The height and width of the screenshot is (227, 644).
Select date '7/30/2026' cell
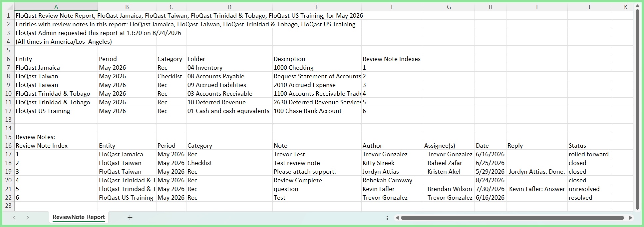(490, 189)
